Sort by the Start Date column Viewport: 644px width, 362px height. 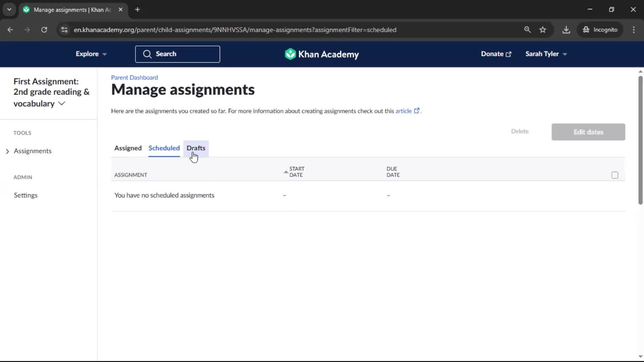(296, 172)
